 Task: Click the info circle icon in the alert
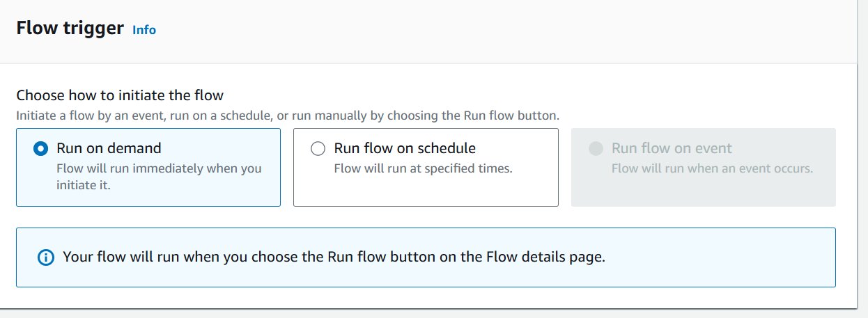pyautogui.click(x=45, y=257)
